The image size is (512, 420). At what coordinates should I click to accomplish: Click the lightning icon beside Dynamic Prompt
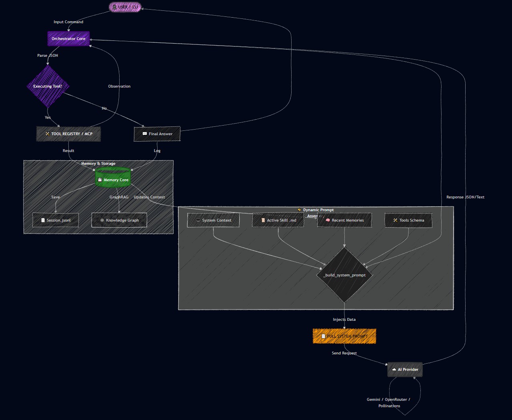coord(299,210)
